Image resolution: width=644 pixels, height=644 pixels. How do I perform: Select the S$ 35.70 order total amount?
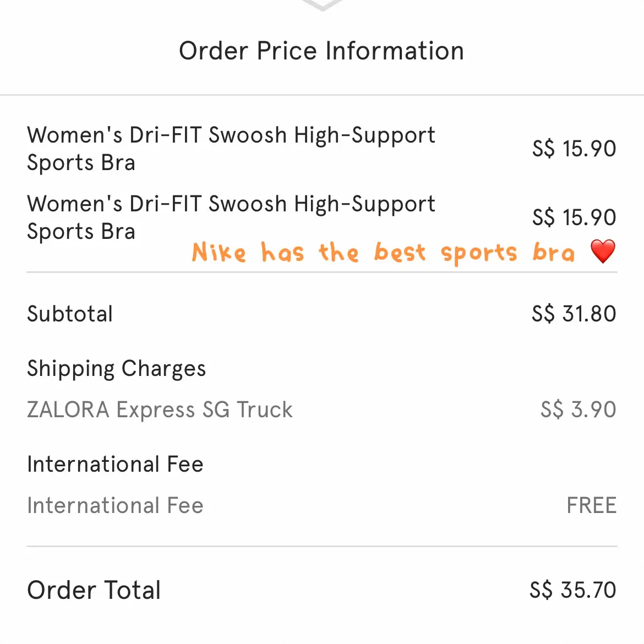[572, 590]
